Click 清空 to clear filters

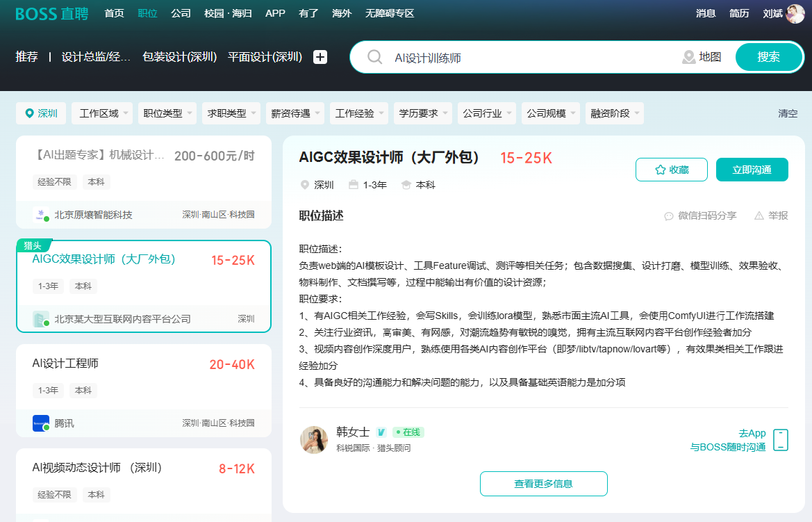(x=788, y=113)
